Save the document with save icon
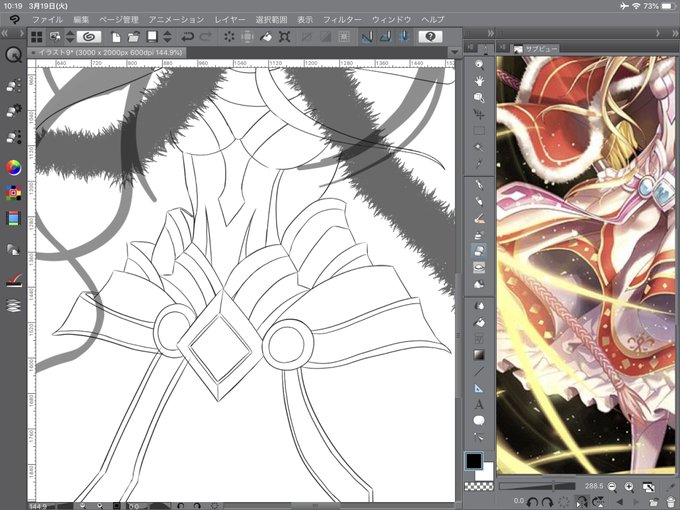This screenshot has height=510, width=680. click(152, 37)
